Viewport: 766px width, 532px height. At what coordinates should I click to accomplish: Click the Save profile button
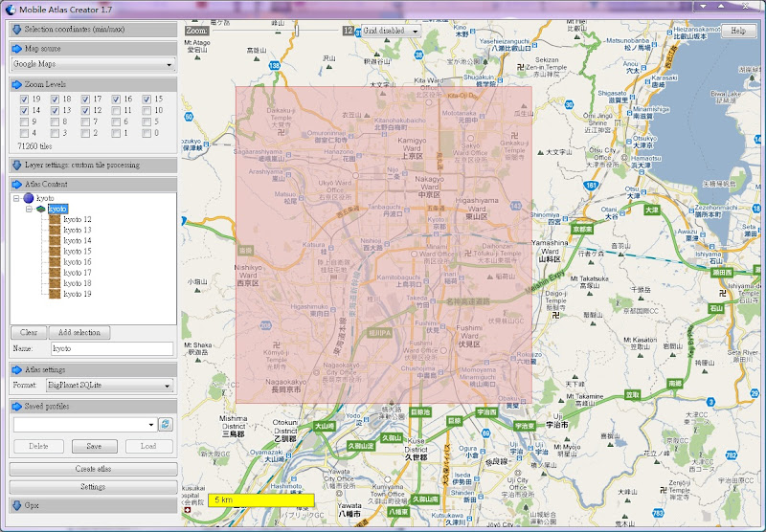pyautogui.click(x=94, y=446)
